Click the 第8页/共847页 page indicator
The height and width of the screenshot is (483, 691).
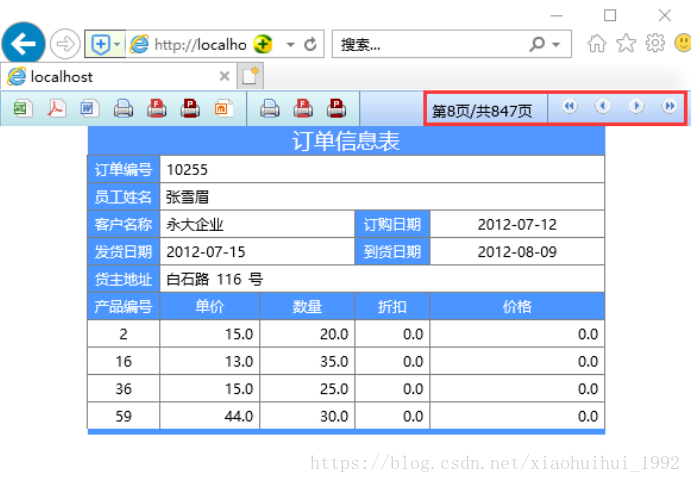pos(482,111)
